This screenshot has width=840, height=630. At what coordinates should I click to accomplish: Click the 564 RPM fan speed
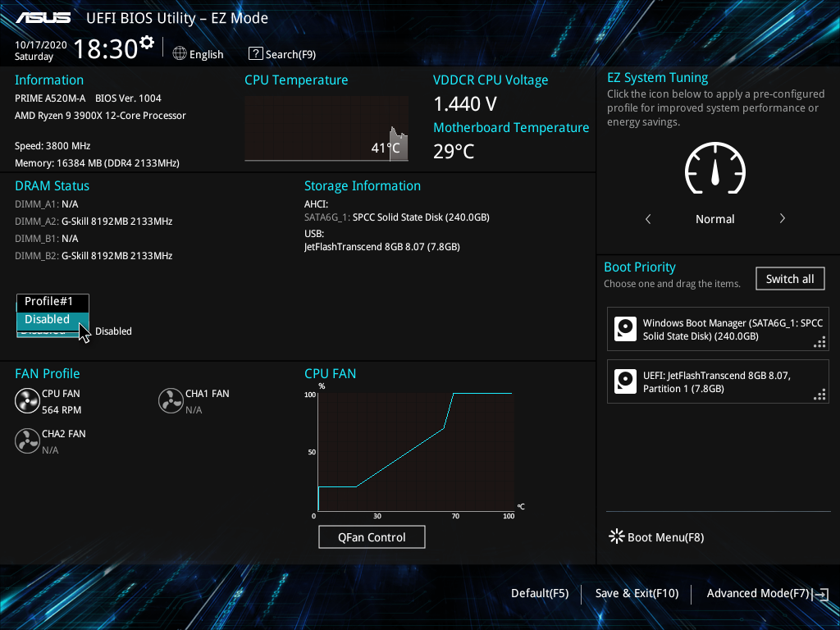click(62, 410)
